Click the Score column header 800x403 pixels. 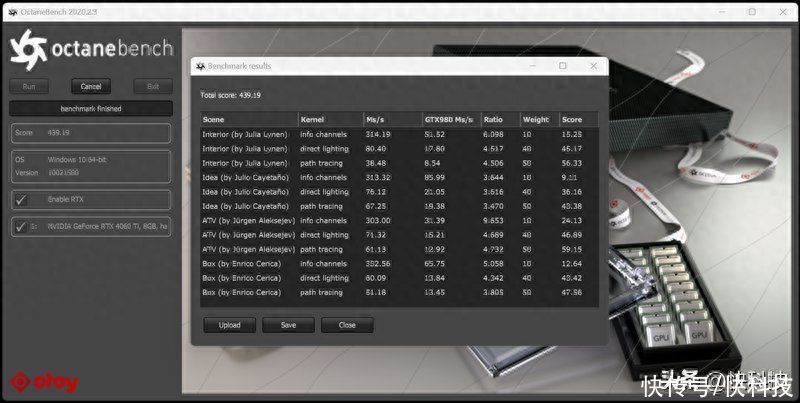(x=579, y=119)
